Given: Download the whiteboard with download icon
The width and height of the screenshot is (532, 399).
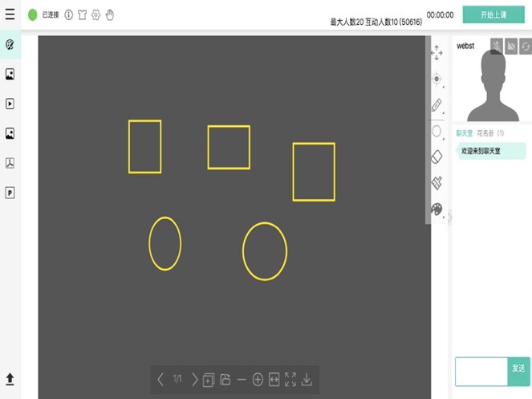Looking at the screenshot, I should (x=307, y=379).
